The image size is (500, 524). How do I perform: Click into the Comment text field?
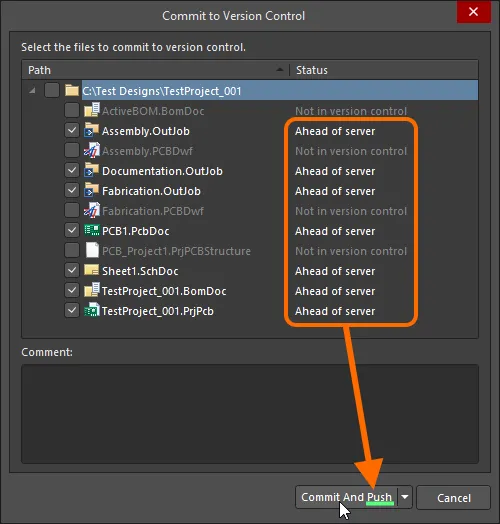[250, 414]
